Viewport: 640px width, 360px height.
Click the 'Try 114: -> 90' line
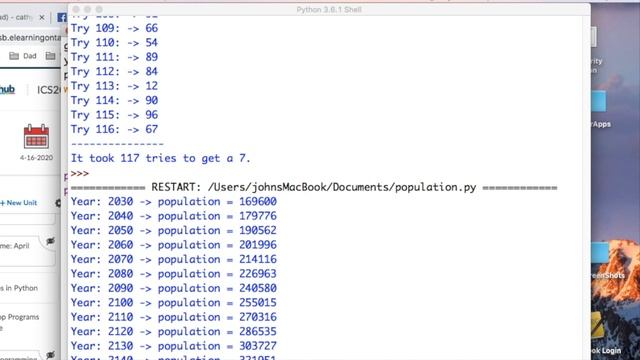114,100
